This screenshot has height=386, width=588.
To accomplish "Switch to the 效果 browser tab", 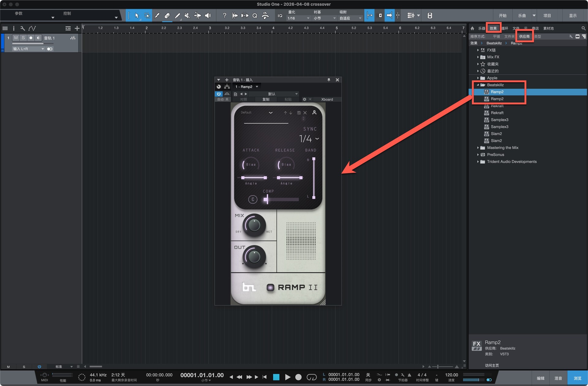I will click(493, 28).
